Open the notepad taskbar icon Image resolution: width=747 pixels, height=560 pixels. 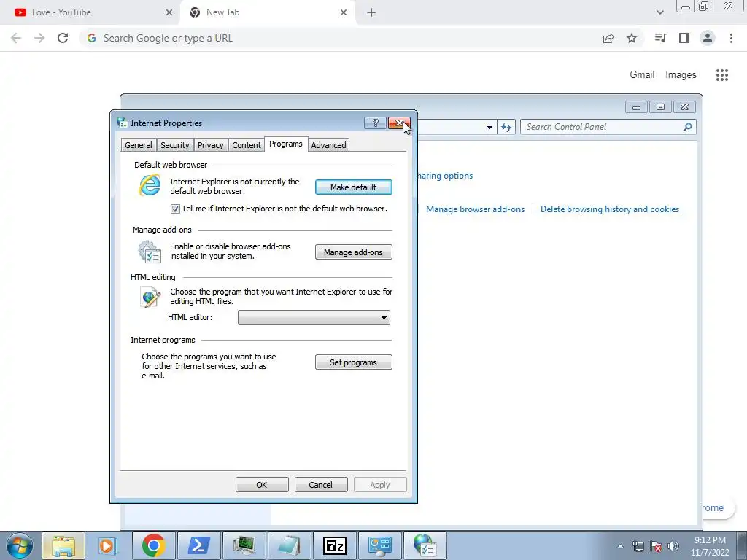click(289, 545)
